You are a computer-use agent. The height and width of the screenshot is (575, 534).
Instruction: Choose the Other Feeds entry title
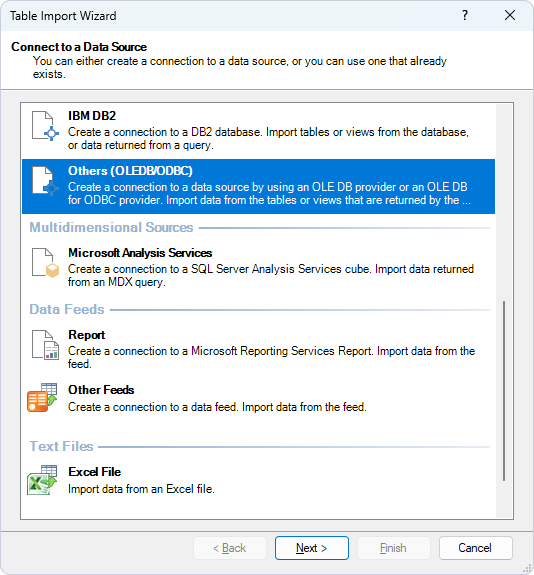pyautogui.click(x=101, y=390)
